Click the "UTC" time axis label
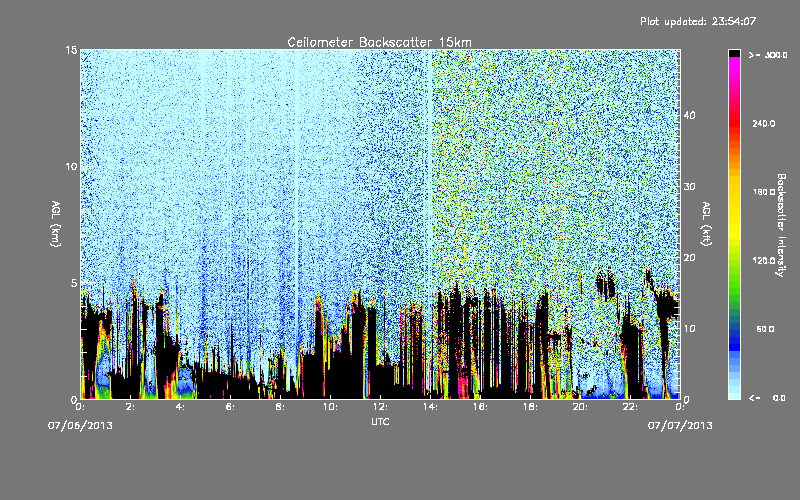Image resolution: width=800 pixels, height=500 pixels. click(x=380, y=421)
